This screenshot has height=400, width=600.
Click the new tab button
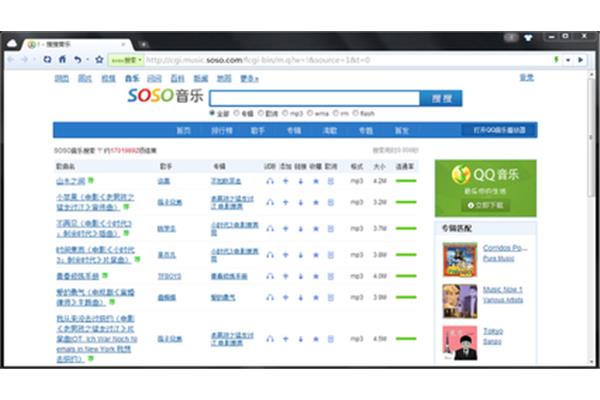point(143,44)
